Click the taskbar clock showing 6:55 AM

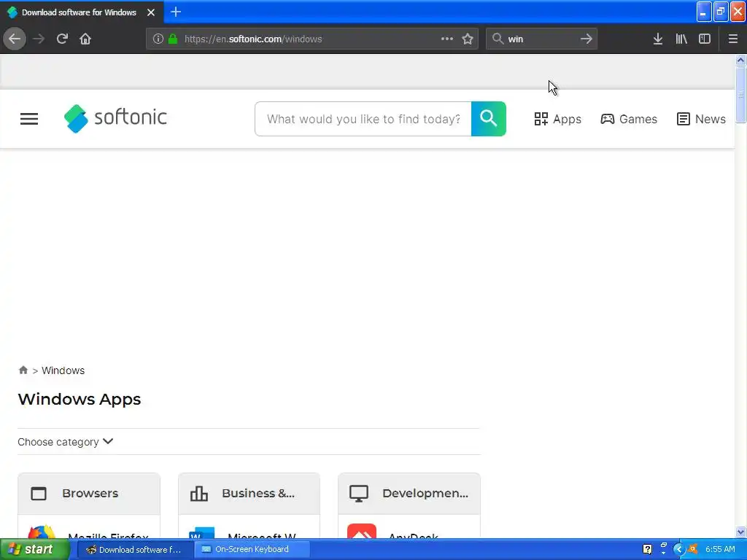(x=720, y=550)
